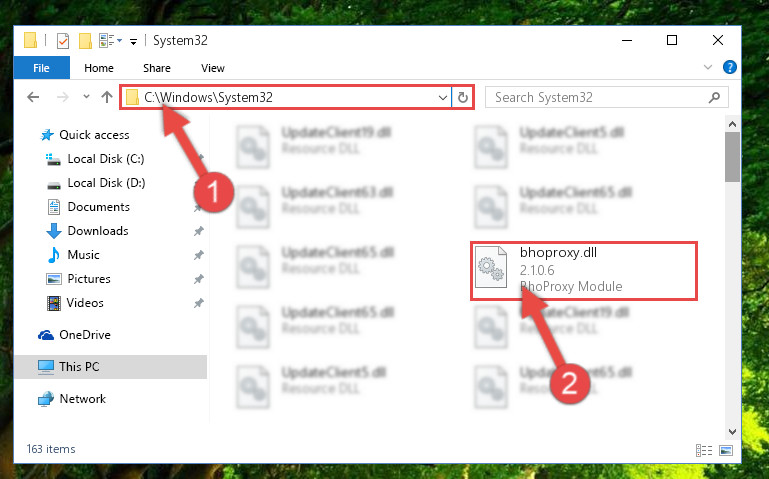Click Properties icon in quick access toolbar
The height and width of the screenshot is (479, 769).
coord(63,41)
